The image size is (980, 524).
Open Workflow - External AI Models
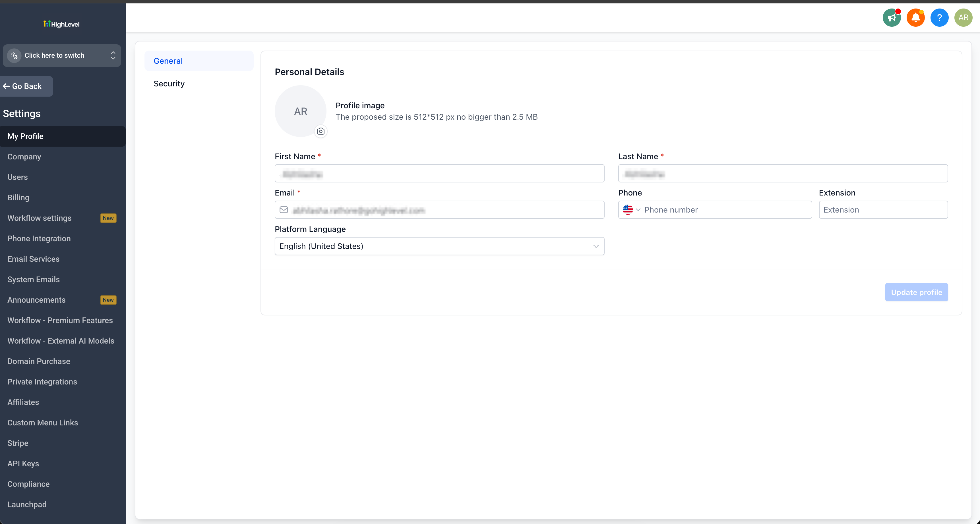[x=63, y=341]
